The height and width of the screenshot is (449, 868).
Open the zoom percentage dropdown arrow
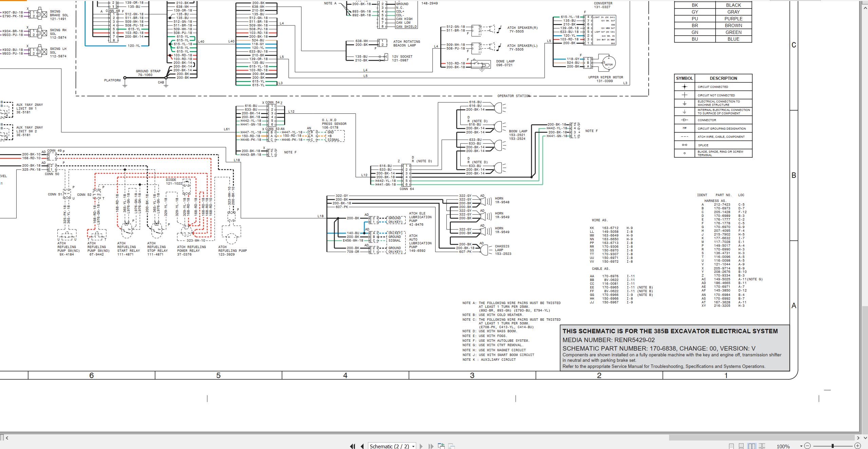801,446
